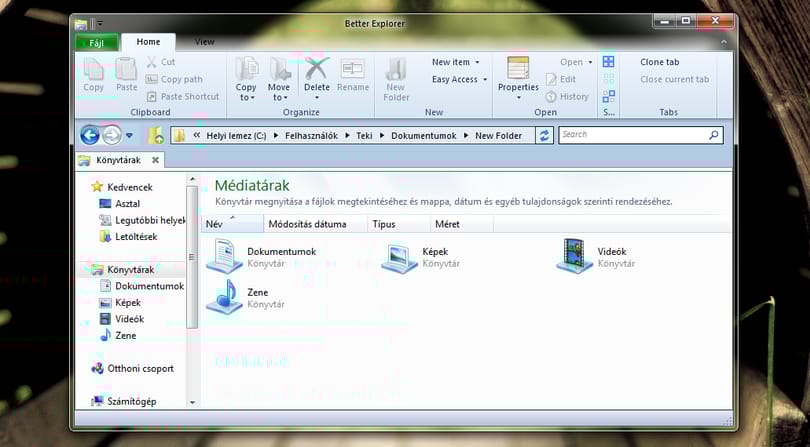Select Felhasználók in the breadcrumb
Screen dimensions: 810x447
point(309,136)
